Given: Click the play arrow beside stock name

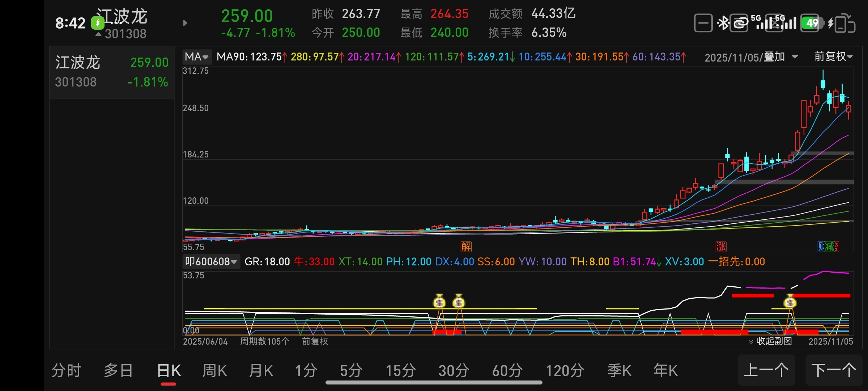Looking at the screenshot, I should 185,23.
